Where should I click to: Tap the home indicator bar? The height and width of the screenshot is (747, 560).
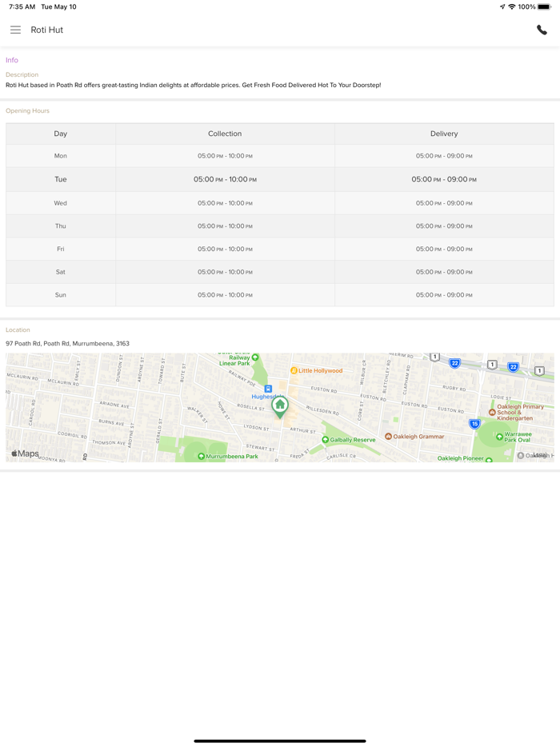coord(280,741)
